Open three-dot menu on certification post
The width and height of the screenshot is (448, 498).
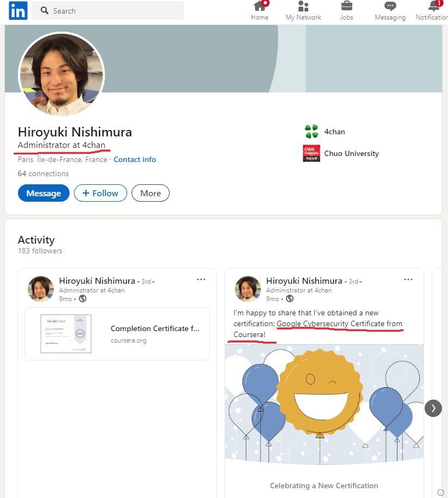(408, 279)
